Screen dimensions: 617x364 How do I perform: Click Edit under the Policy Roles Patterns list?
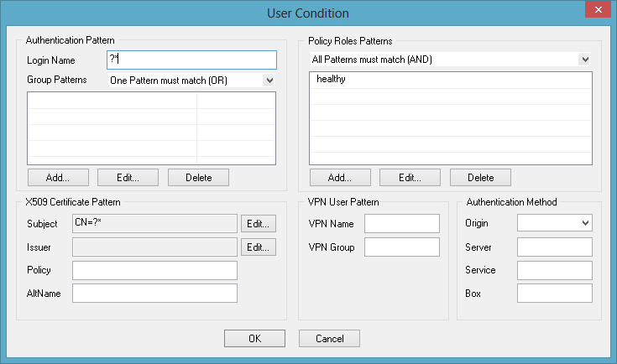click(410, 178)
